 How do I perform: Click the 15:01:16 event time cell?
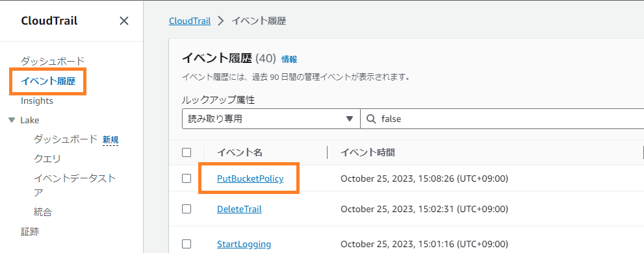point(424,245)
